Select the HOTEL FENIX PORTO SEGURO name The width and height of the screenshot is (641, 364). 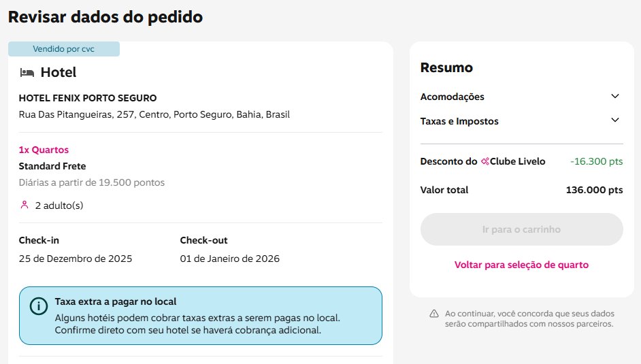pos(88,98)
